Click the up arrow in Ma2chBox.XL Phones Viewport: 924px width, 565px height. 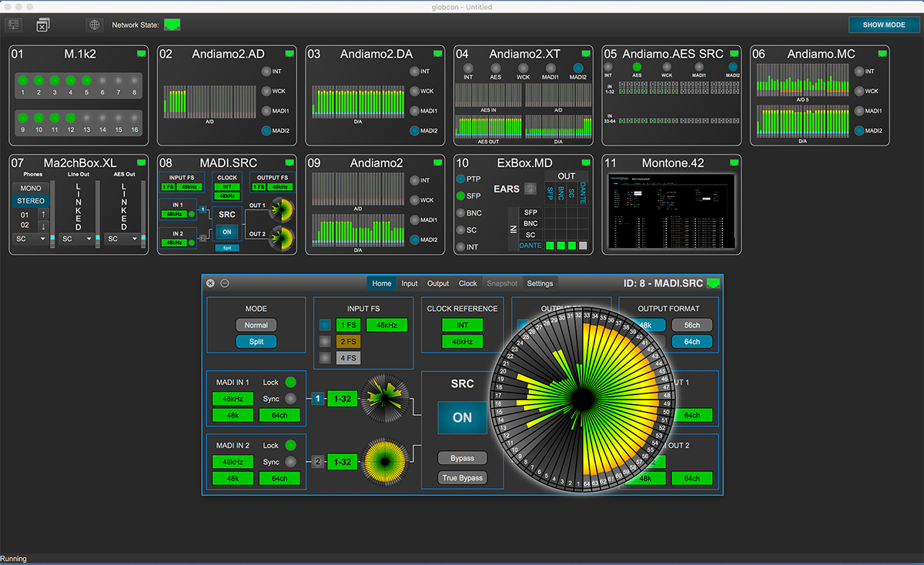pyautogui.click(x=44, y=214)
